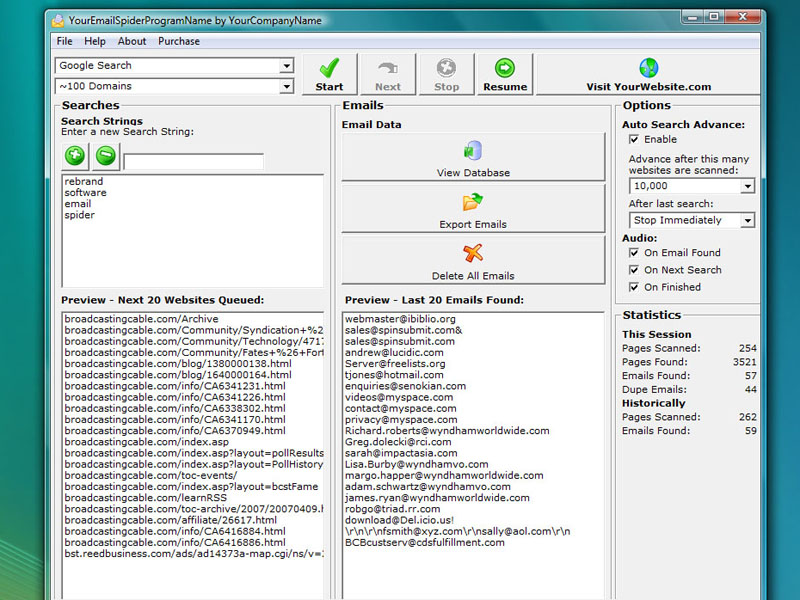The image size is (800, 600).
Task: Open the About menu
Action: tap(132, 41)
